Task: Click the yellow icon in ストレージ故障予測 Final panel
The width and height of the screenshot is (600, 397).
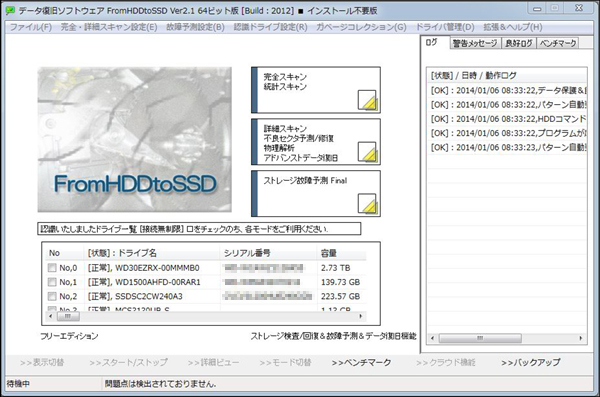Action: click(x=368, y=204)
